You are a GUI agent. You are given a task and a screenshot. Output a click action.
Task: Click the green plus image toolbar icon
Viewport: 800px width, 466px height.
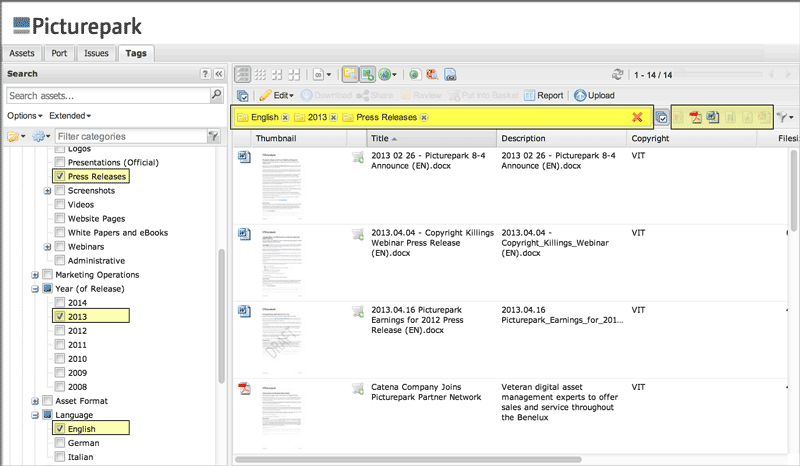(x=367, y=75)
